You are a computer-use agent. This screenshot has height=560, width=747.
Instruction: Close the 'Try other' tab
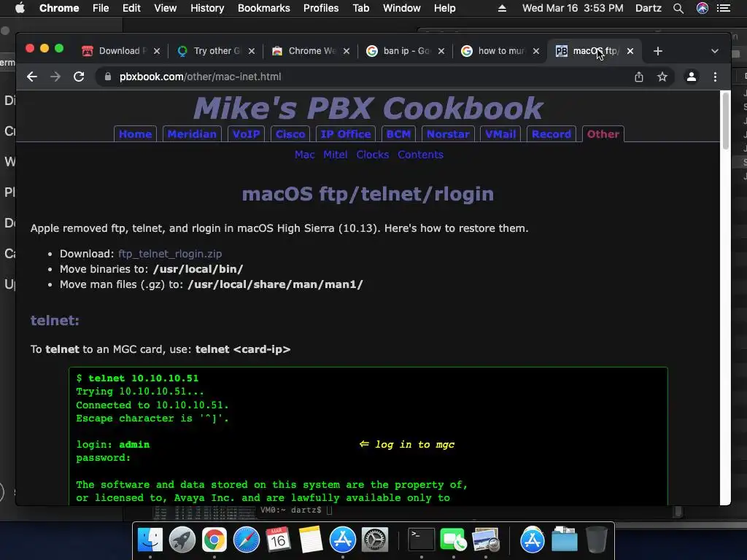coord(252,51)
